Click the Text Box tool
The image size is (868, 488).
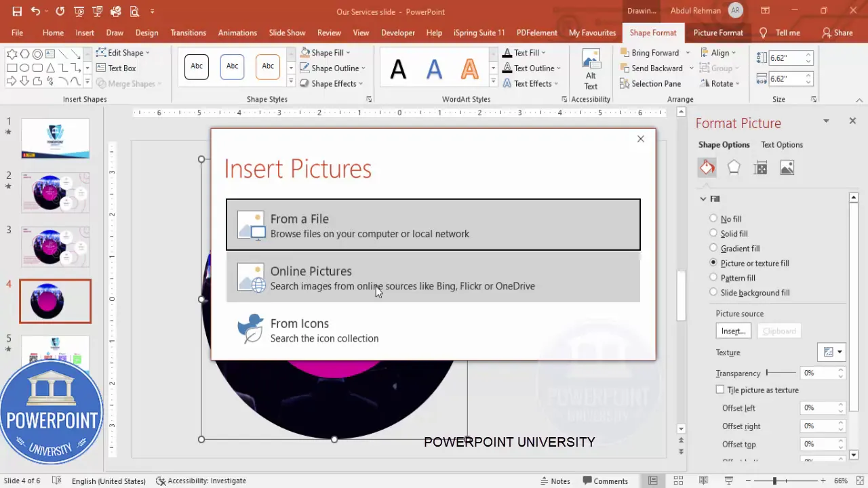tap(116, 68)
